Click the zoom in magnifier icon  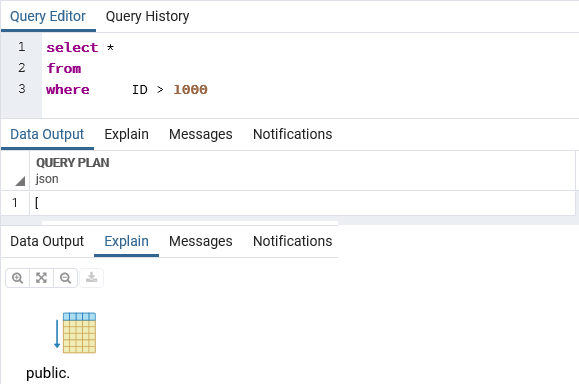click(17, 278)
